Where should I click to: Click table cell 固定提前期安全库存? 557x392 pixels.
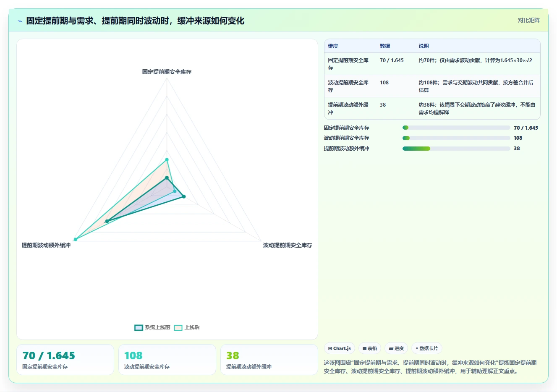[x=348, y=64]
